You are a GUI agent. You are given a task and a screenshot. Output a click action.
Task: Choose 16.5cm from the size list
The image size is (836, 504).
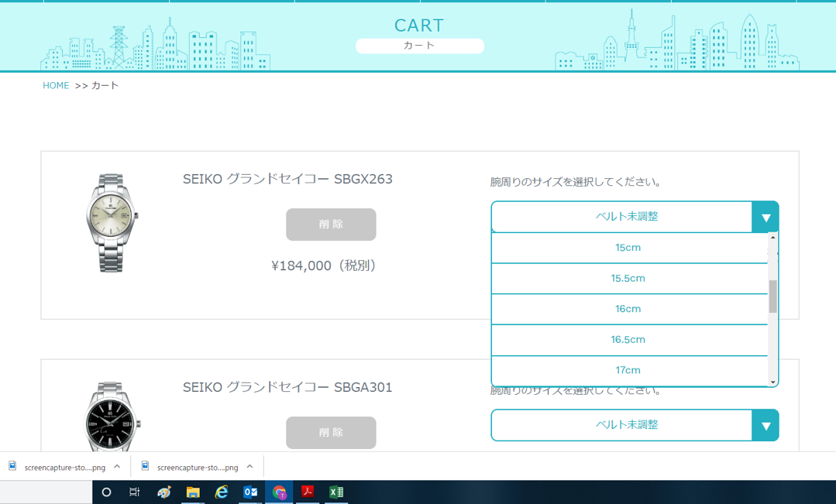pyautogui.click(x=628, y=340)
